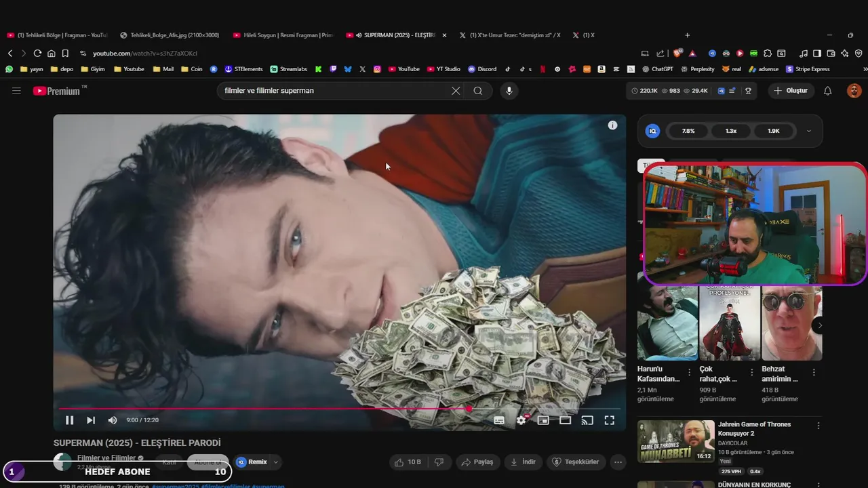Open more actions three-dot menu
Image resolution: width=868 pixels, height=488 pixels.
pyautogui.click(x=618, y=462)
